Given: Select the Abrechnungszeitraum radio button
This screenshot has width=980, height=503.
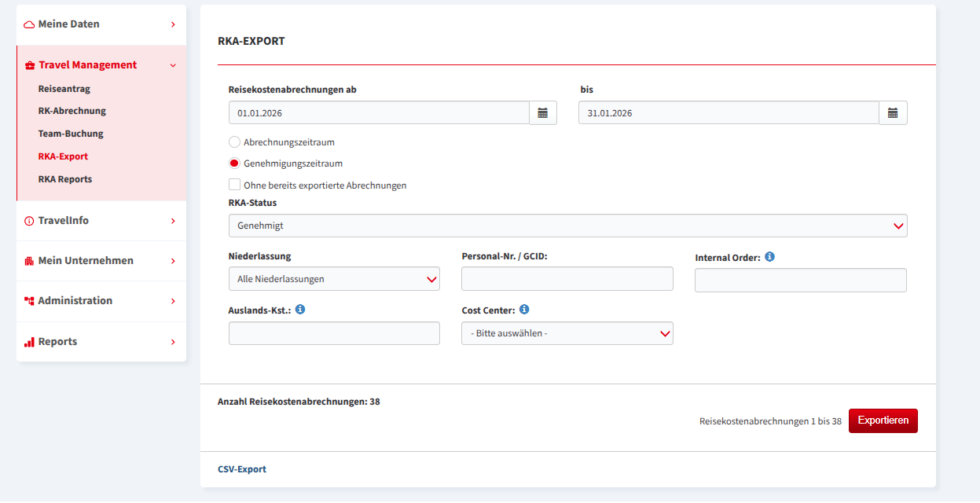Looking at the screenshot, I should tap(234, 142).
